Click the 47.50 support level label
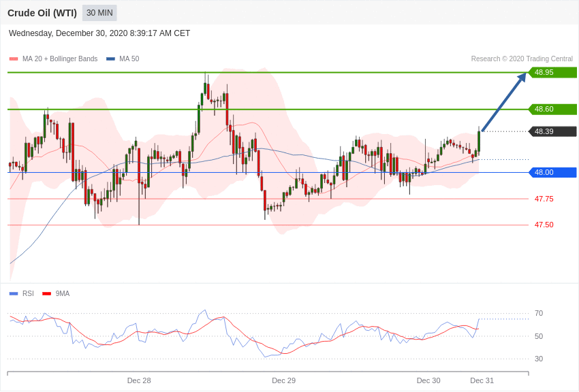This screenshot has height=392, width=579. (544, 225)
